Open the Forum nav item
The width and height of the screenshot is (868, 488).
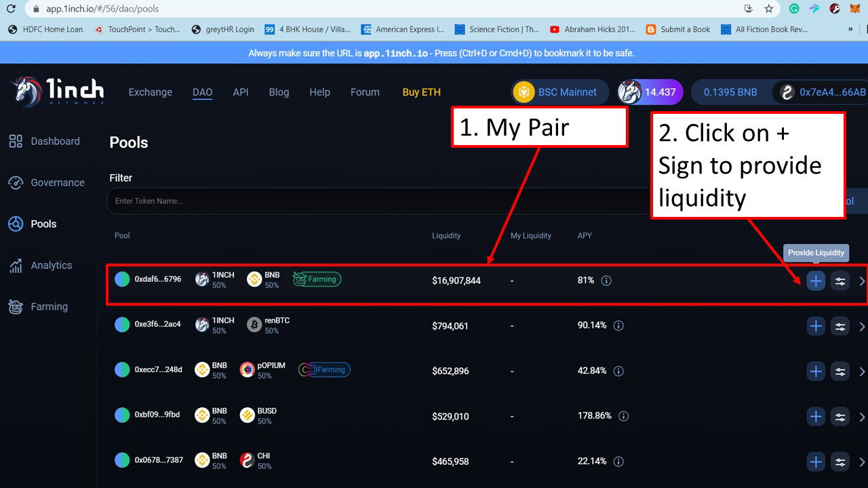(x=365, y=92)
